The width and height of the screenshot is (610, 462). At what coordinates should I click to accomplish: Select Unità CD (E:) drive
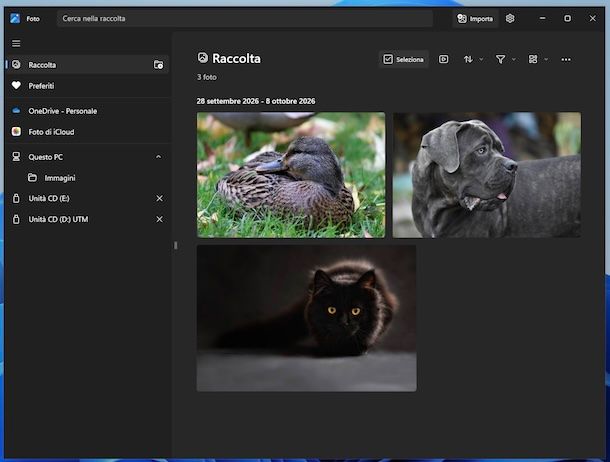click(88, 198)
